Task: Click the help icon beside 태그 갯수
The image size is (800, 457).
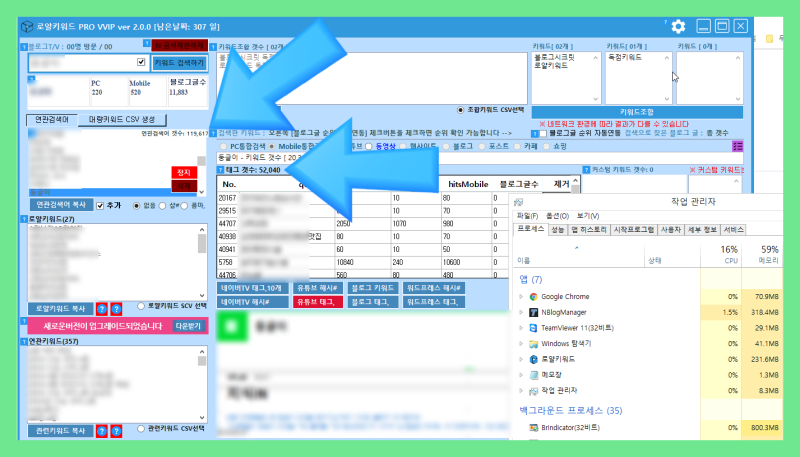Action: coord(220,170)
